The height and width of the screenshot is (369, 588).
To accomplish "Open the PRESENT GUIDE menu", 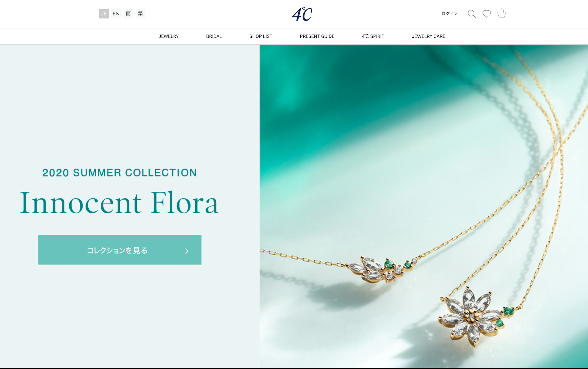I will 317,36.
